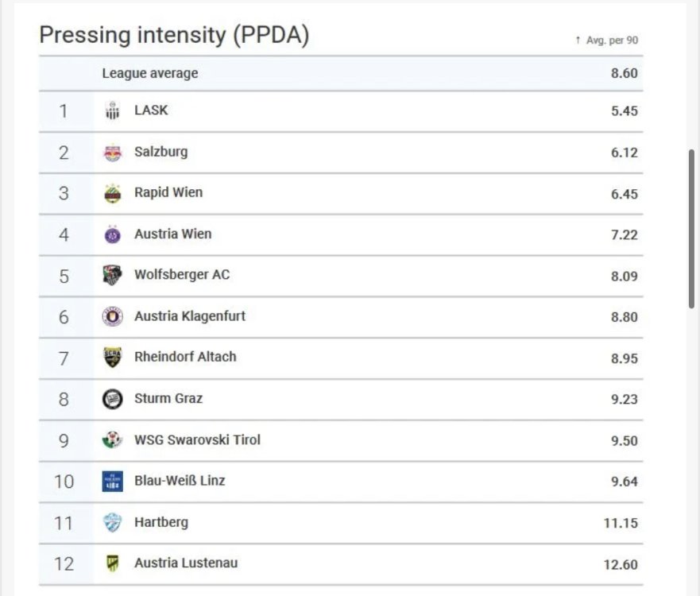Click the Austria Wien purple crest
The width and height of the screenshot is (700, 596).
[x=113, y=234]
